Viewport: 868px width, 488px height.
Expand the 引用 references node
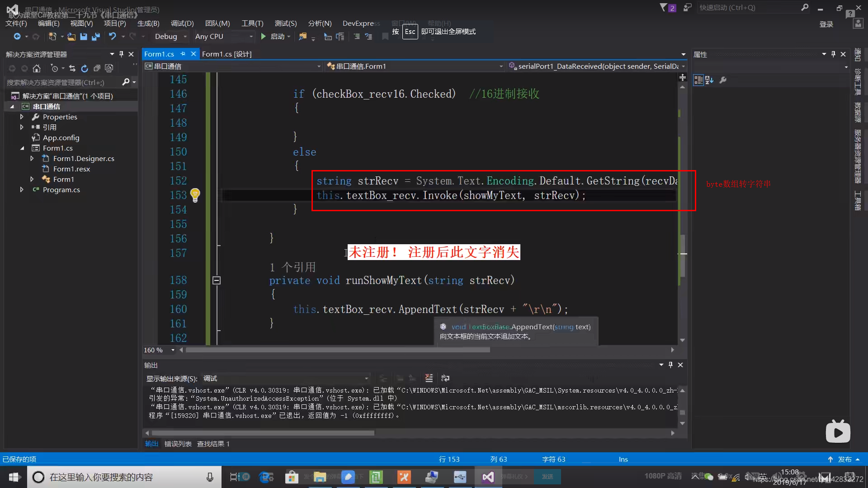(21, 127)
